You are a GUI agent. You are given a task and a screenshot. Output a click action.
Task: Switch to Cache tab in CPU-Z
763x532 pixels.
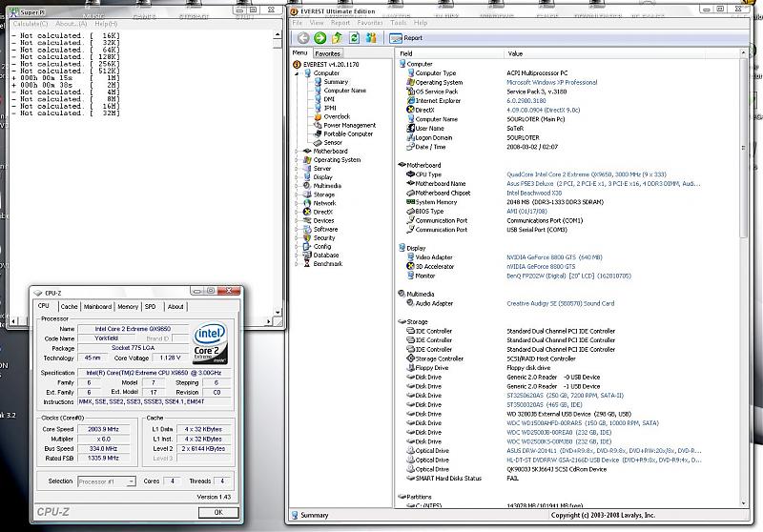(69, 307)
